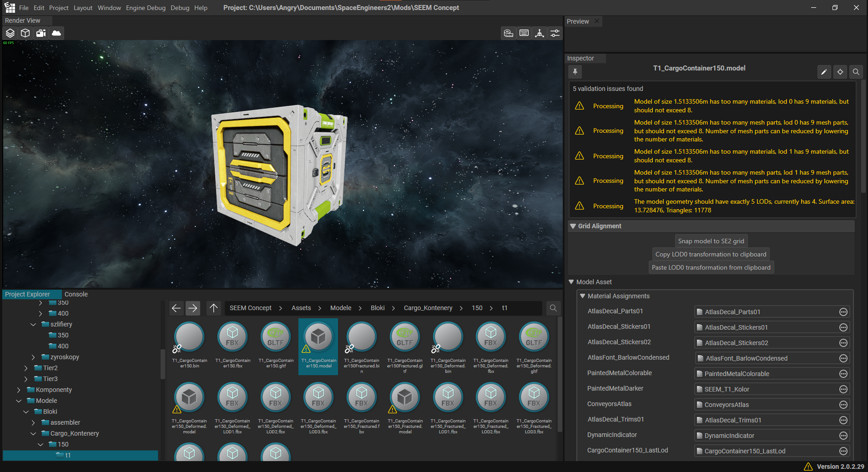Open render settings sliders icon

coord(555,33)
